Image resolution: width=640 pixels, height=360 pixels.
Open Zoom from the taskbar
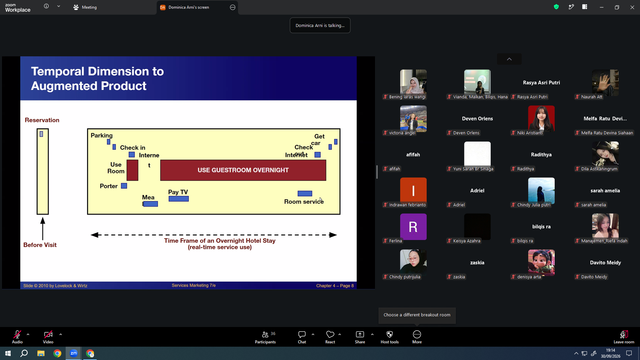(73, 353)
